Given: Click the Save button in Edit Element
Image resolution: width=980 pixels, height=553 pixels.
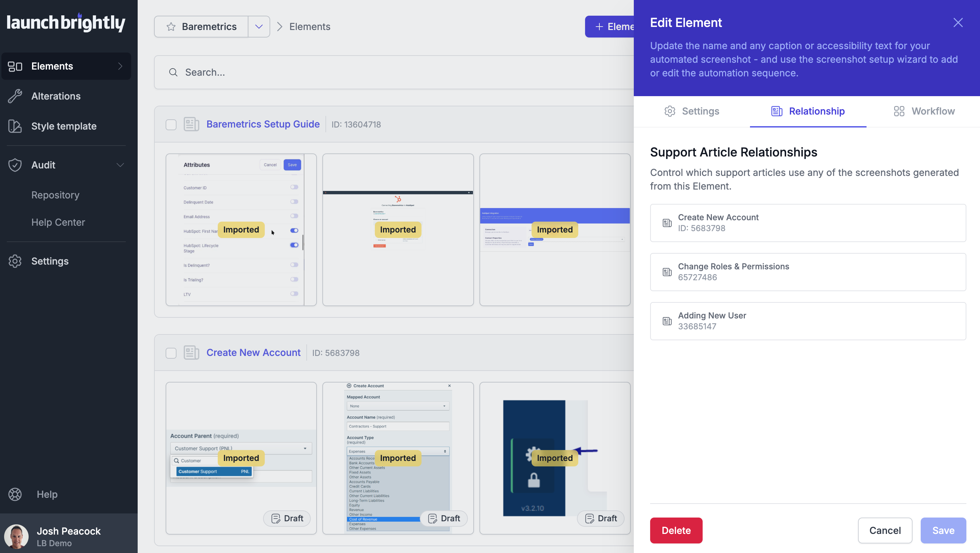Looking at the screenshot, I should pyautogui.click(x=943, y=530).
